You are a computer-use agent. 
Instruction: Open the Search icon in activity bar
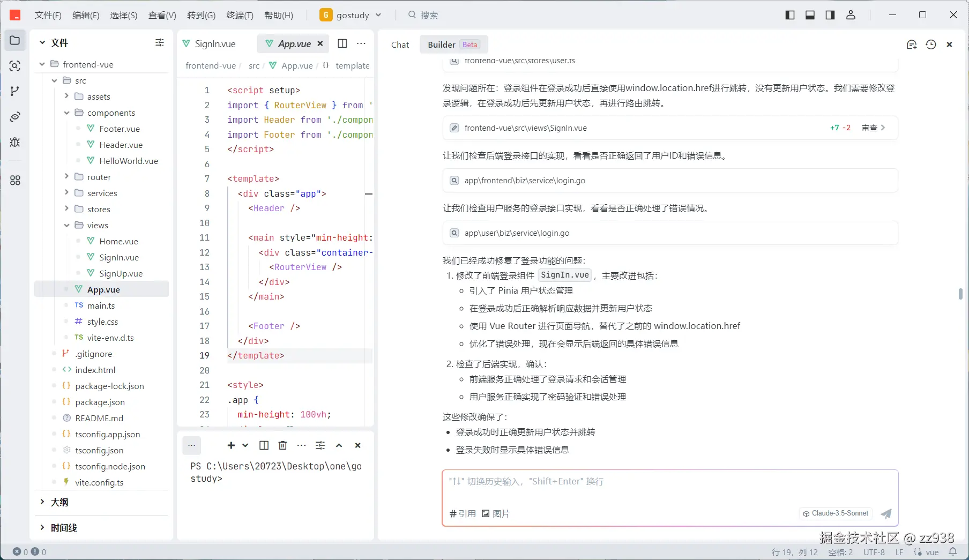pos(15,66)
